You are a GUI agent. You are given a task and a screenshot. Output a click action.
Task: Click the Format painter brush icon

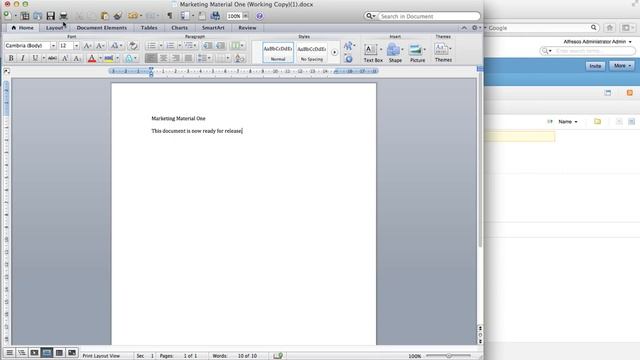click(118, 16)
